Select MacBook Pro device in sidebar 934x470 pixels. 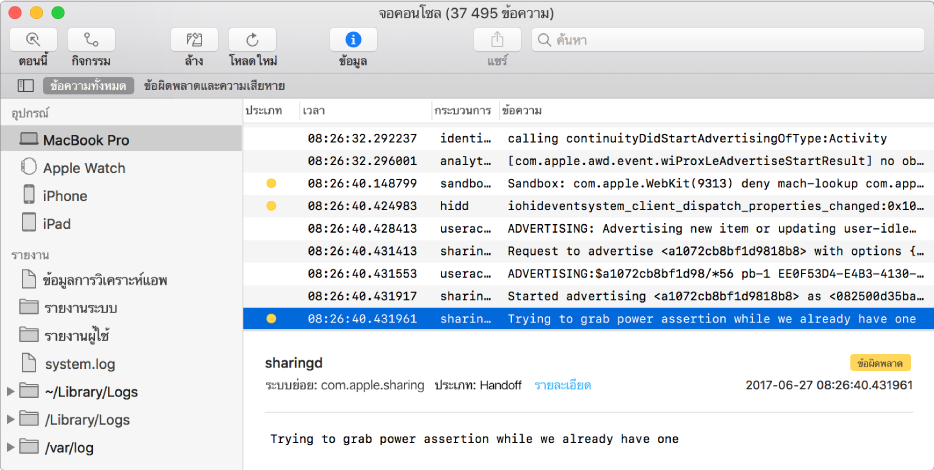coord(121,140)
